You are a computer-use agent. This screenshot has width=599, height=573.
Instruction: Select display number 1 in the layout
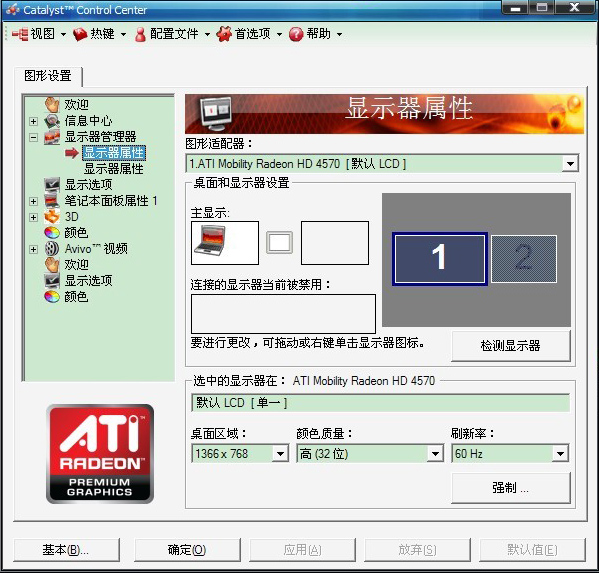439,259
